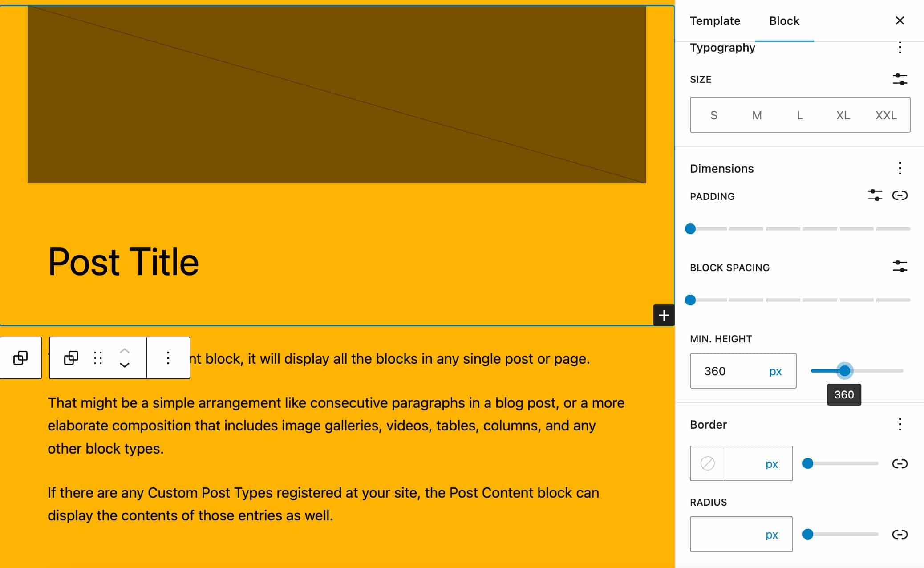
Task: Click the radius unlink icon
Action: pos(899,534)
